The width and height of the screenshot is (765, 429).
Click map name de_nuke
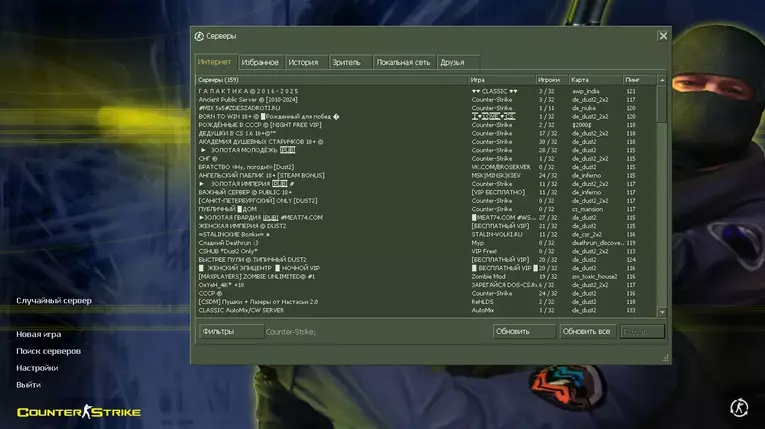583,108
